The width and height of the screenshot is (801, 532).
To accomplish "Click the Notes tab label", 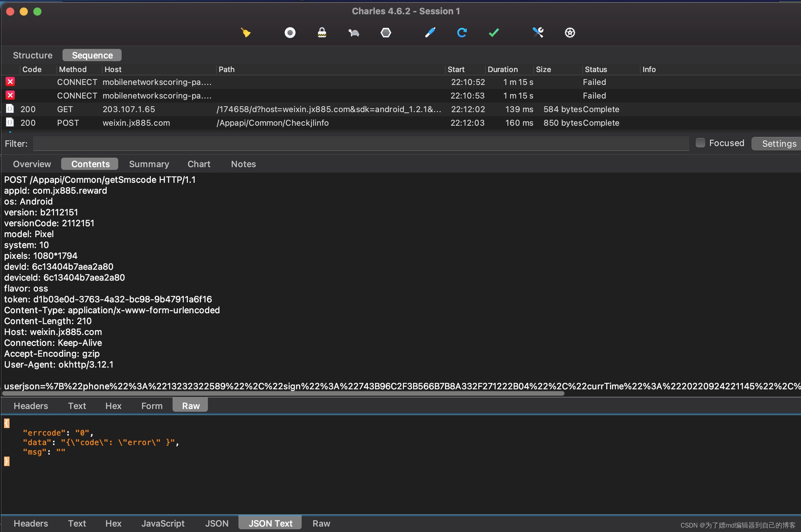I will tap(244, 164).
